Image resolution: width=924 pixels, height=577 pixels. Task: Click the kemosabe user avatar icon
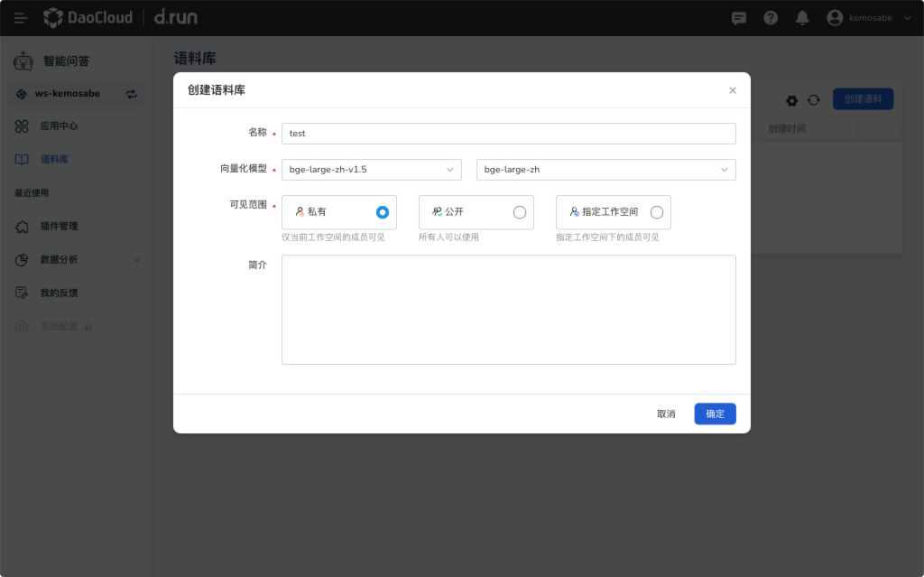click(x=835, y=18)
